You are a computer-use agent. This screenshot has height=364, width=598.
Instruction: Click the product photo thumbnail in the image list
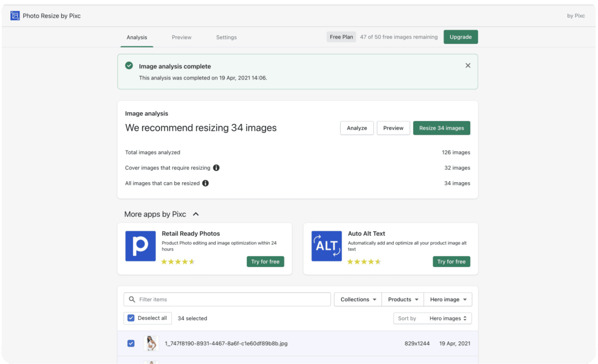[x=151, y=343]
